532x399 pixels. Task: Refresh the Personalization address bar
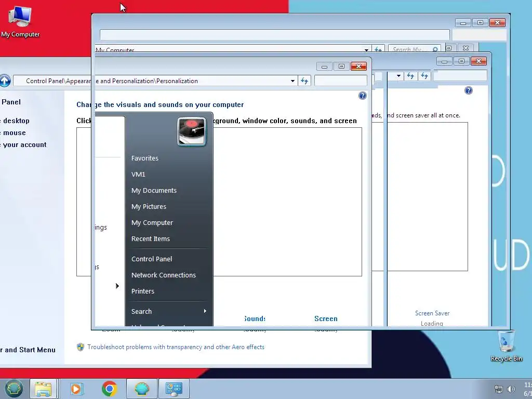(304, 81)
